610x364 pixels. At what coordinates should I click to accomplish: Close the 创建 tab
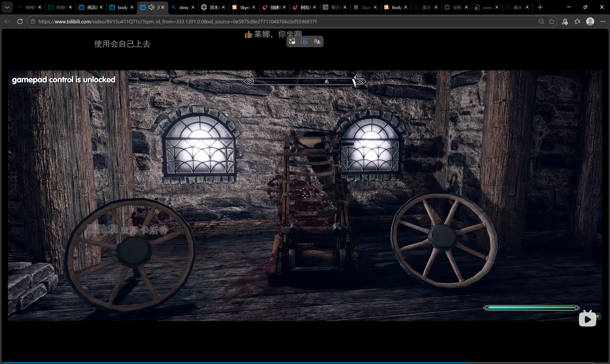click(284, 7)
